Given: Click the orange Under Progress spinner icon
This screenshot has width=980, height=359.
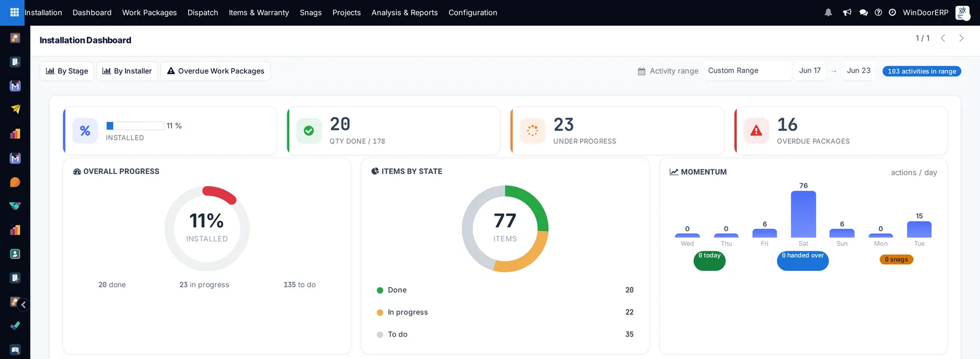Looking at the screenshot, I should pyautogui.click(x=532, y=131).
